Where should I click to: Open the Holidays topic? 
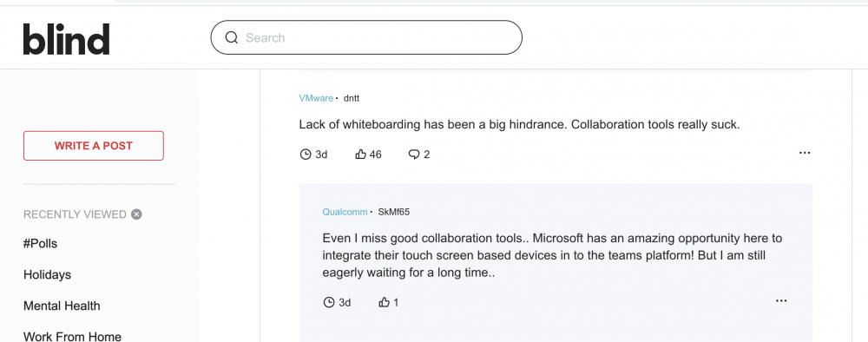click(x=47, y=274)
